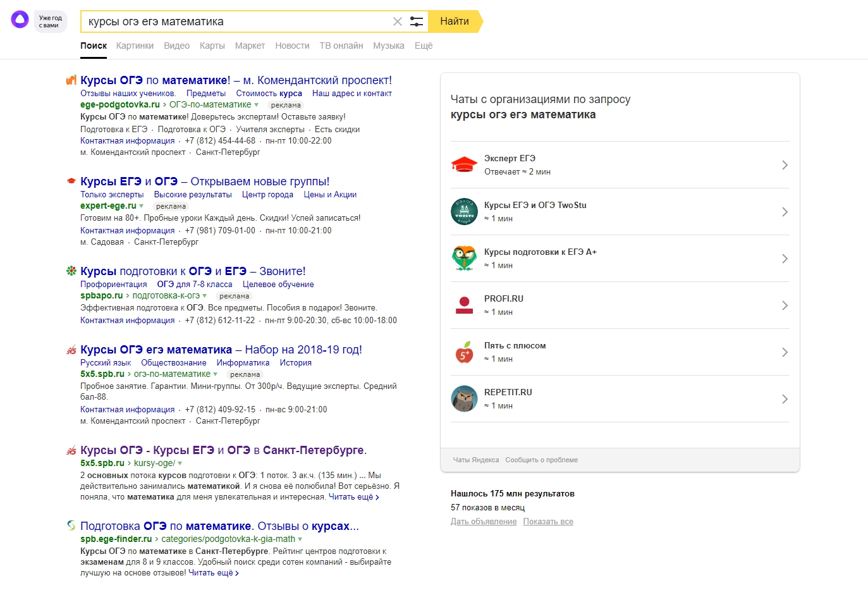
Task: Click the Сообщить о проблеме link
Action: tap(541, 460)
